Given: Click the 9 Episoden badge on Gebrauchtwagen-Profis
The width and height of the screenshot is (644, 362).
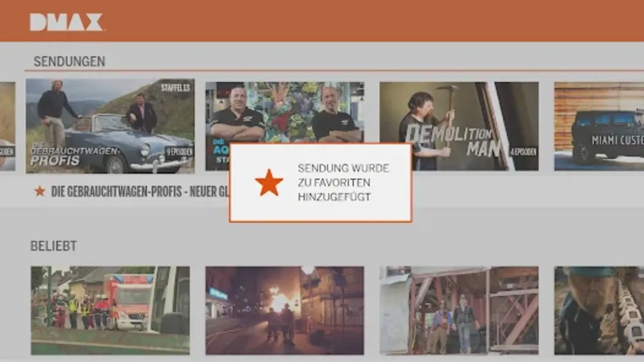Looking at the screenshot, I should coord(179,152).
